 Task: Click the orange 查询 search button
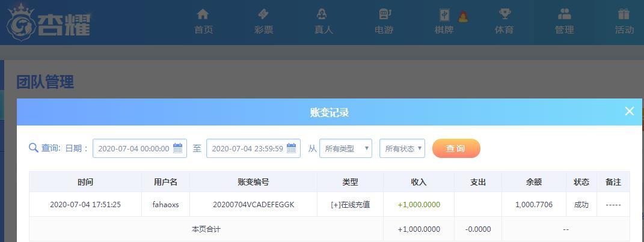pyautogui.click(x=456, y=148)
